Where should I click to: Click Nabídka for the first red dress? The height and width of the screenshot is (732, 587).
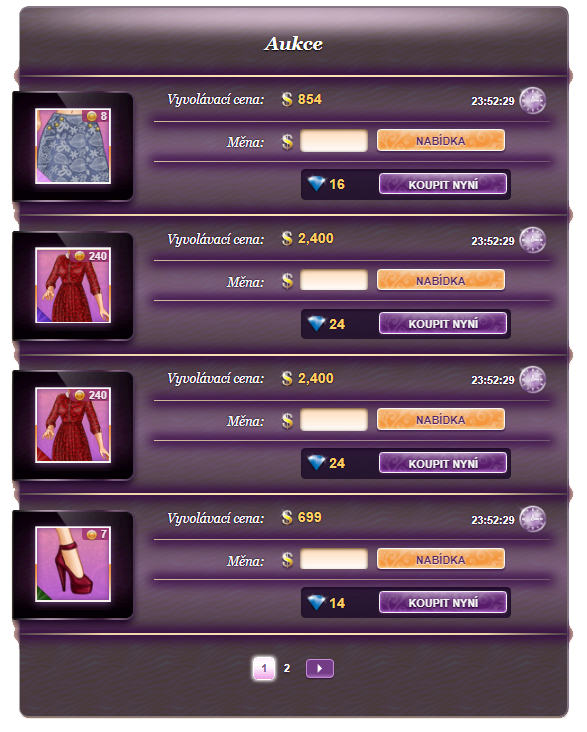coord(440,280)
